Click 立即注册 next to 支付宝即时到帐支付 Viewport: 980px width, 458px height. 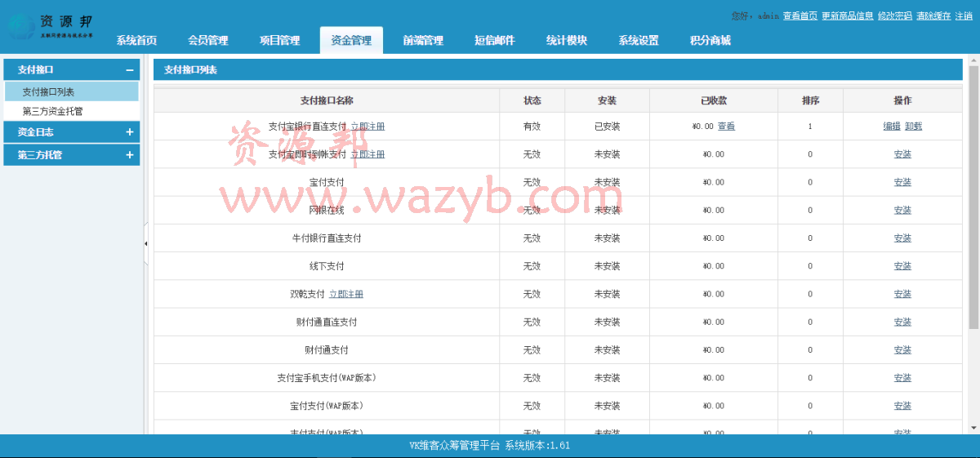(x=367, y=154)
